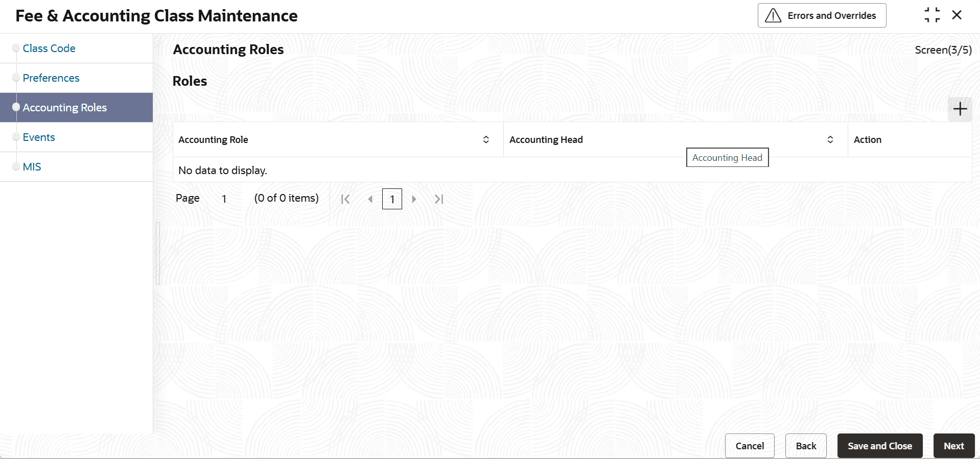
Task: Collapse the maintenance window with minimize icon
Action: (x=932, y=15)
